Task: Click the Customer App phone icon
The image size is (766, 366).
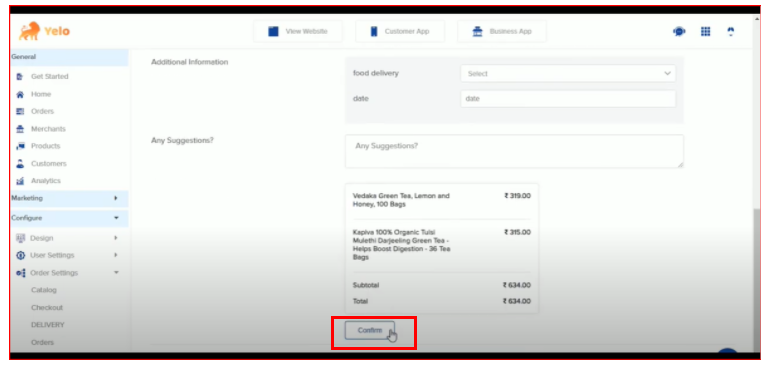Action: pyautogui.click(x=374, y=31)
